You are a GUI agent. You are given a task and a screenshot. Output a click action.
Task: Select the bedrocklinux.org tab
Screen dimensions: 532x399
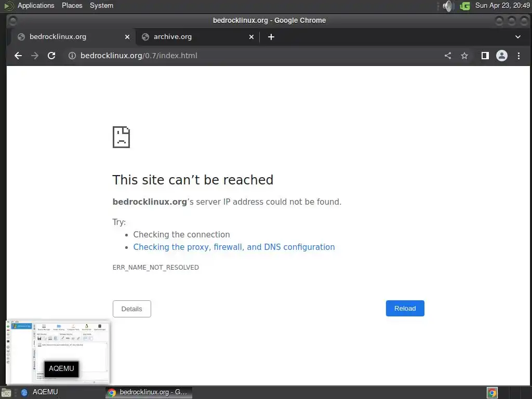pos(73,37)
